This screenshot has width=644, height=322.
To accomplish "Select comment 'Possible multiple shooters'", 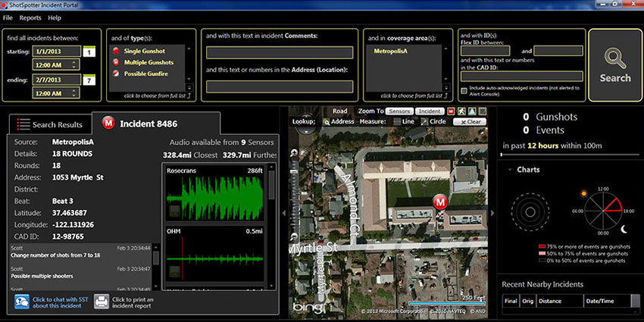I will 42,276.
